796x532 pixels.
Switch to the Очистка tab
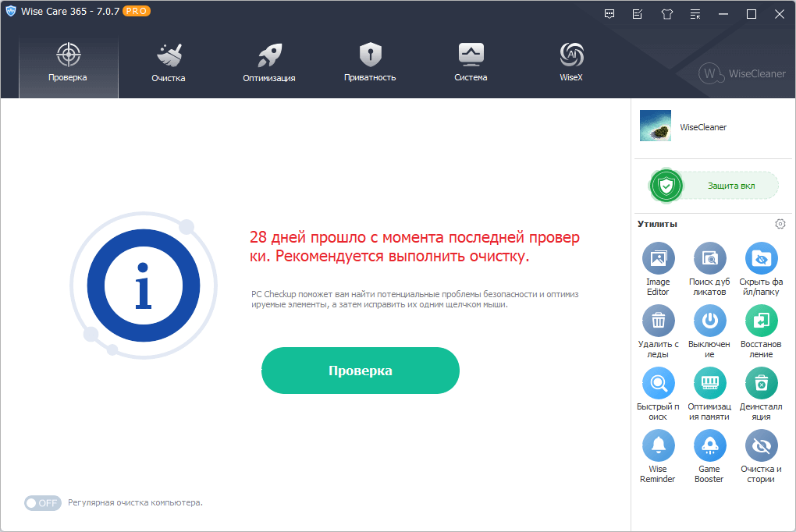pos(168,62)
